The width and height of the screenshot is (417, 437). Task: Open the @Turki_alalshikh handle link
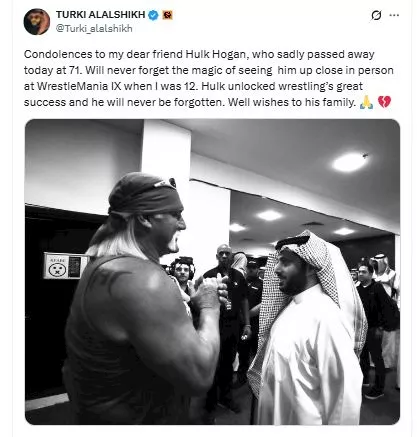click(x=94, y=29)
